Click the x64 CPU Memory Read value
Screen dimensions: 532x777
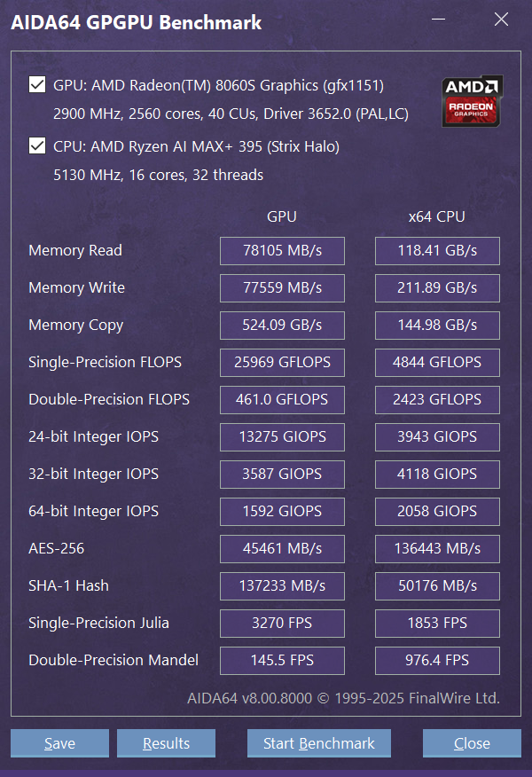(x=437, y=251)
